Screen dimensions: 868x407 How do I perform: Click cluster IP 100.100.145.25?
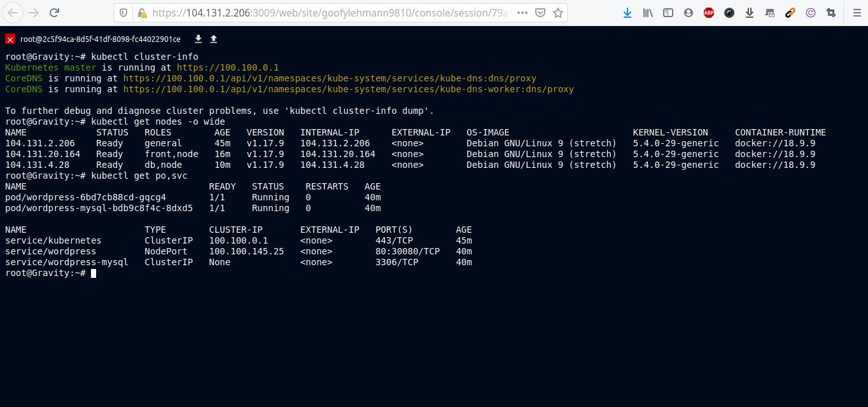point(246,251)
